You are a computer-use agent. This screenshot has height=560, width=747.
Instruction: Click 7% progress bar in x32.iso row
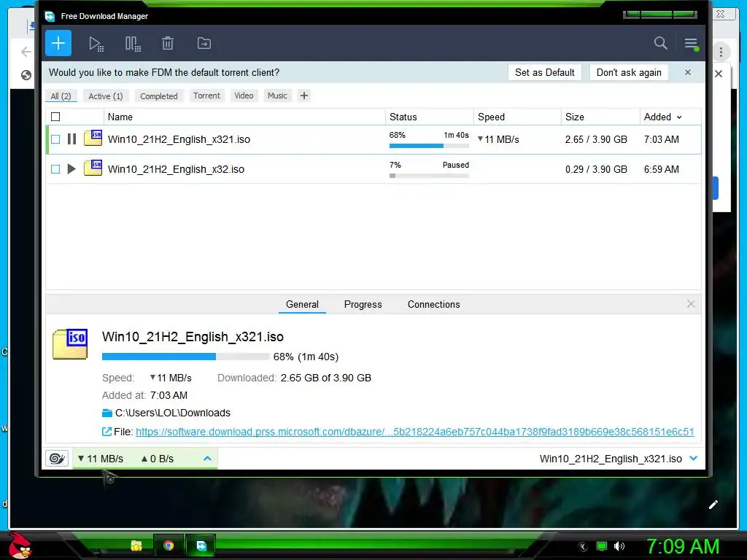429,176
